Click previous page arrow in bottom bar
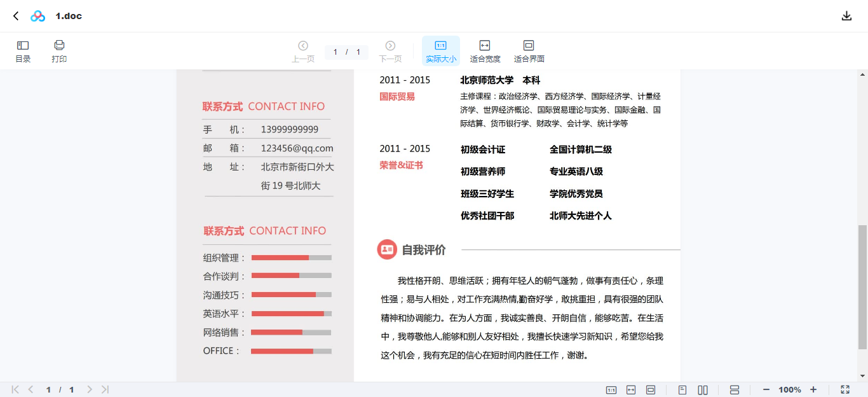Image resolution: width=868 pixels, height=397 pixels. click(x=31, y=389)
